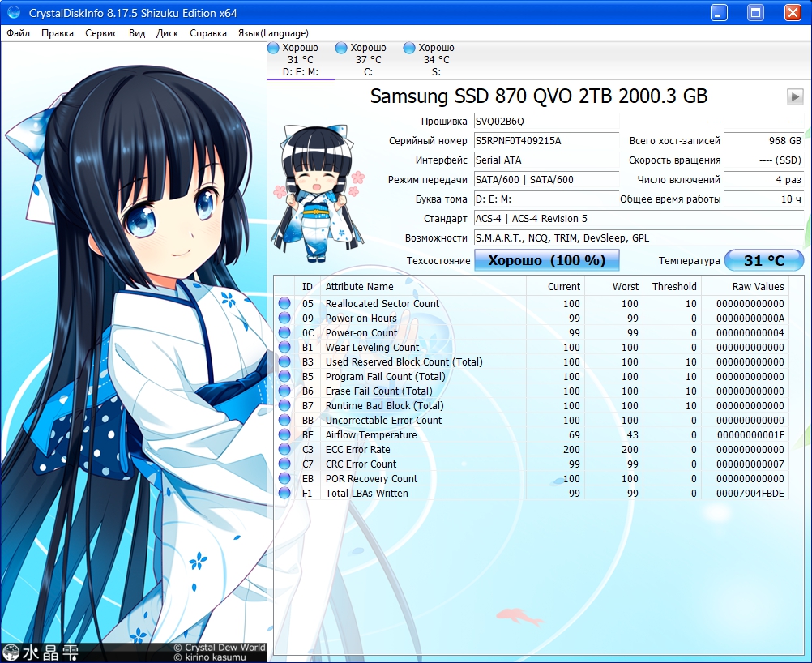Click status orb for Power-on Count
The height and width of the screenshot is (663, 812).
[x=284, y=332]
